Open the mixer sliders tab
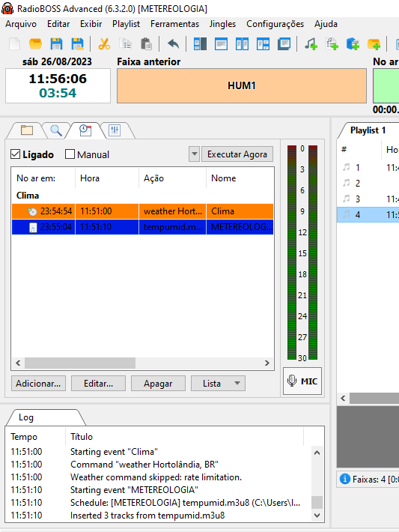The height and width of the screenshot is (532, 399). point(115,130)
